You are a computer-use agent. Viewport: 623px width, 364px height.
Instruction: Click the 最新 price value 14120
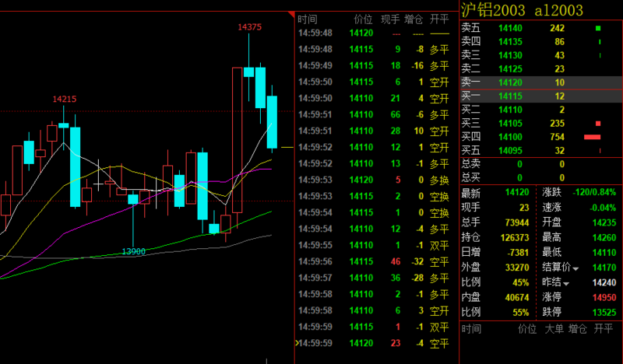[x=517, y=193]
